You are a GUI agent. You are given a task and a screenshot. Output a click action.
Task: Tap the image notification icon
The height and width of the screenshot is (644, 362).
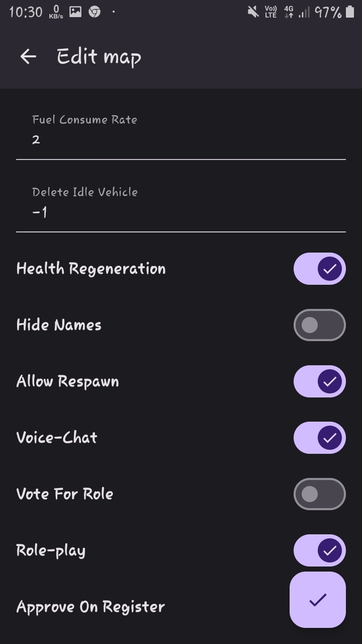75,12
